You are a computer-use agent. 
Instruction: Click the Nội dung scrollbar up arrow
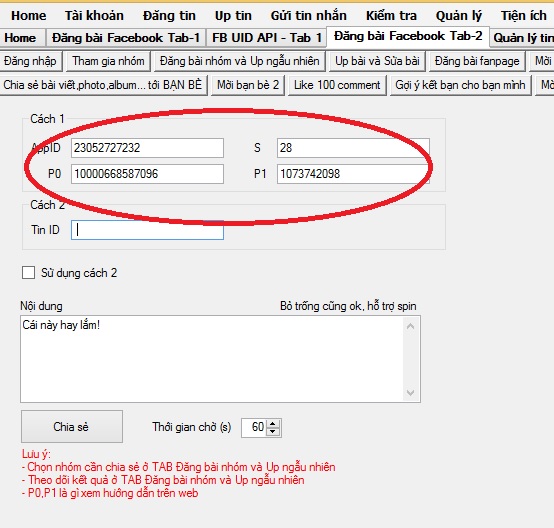click(x=411, y=326)
